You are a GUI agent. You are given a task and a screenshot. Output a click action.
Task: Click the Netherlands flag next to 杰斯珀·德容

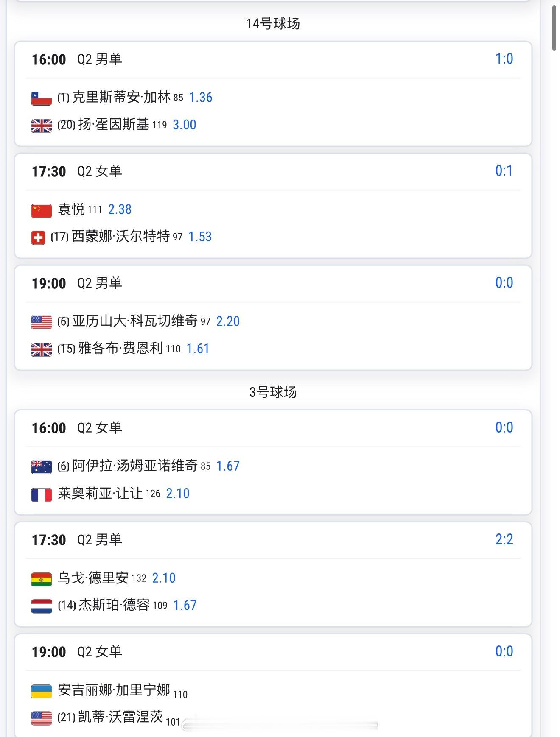coord(42,606)
